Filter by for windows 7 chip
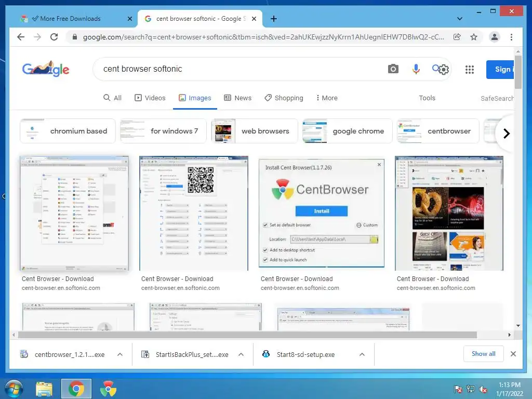The image size is (532, 399). coord(163,131)
